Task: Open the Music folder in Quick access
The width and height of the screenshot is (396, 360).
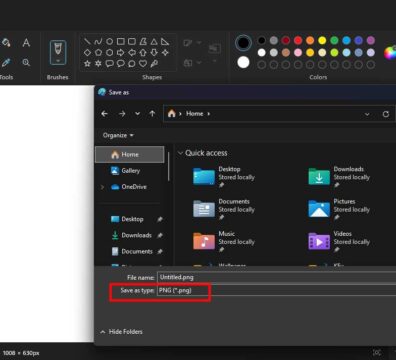Action: point(224,241)
